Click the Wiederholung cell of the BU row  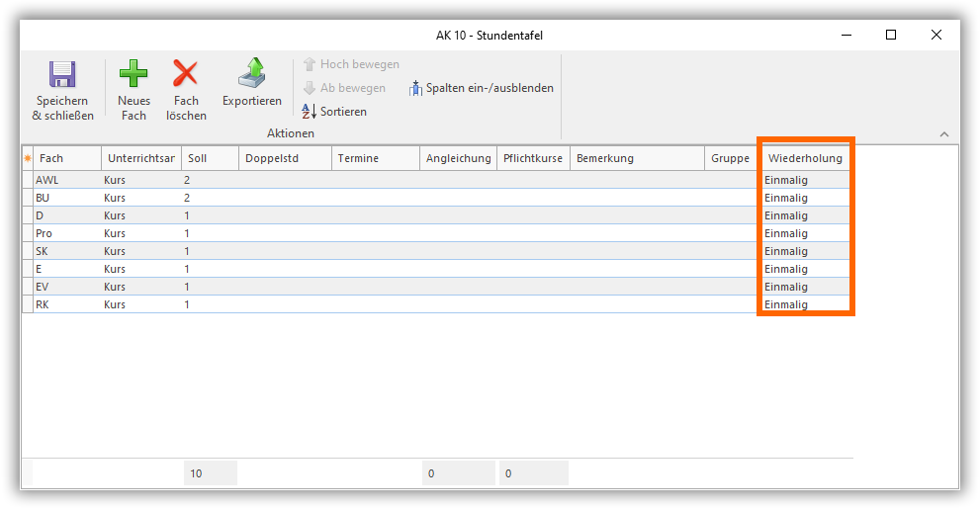(804, 198)
